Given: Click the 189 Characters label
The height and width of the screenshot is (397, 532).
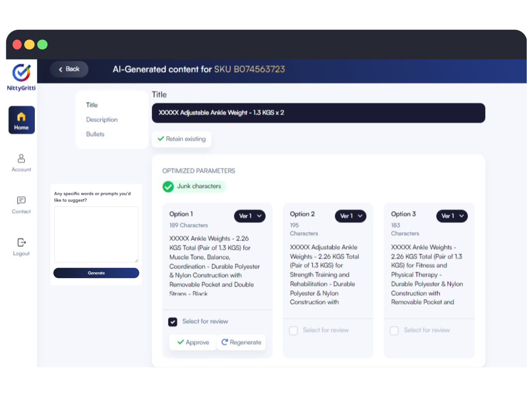Looking at the screenshot, I should (189, 225).
